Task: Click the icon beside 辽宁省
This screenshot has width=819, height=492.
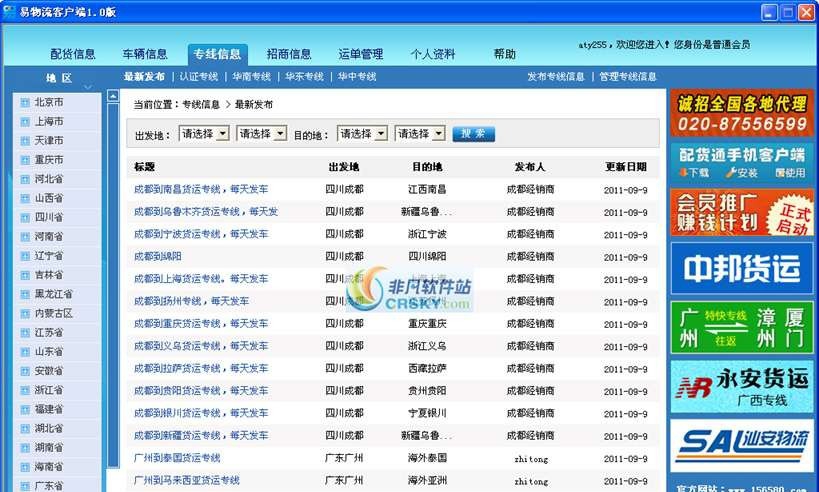Action: tap(25, 256)
